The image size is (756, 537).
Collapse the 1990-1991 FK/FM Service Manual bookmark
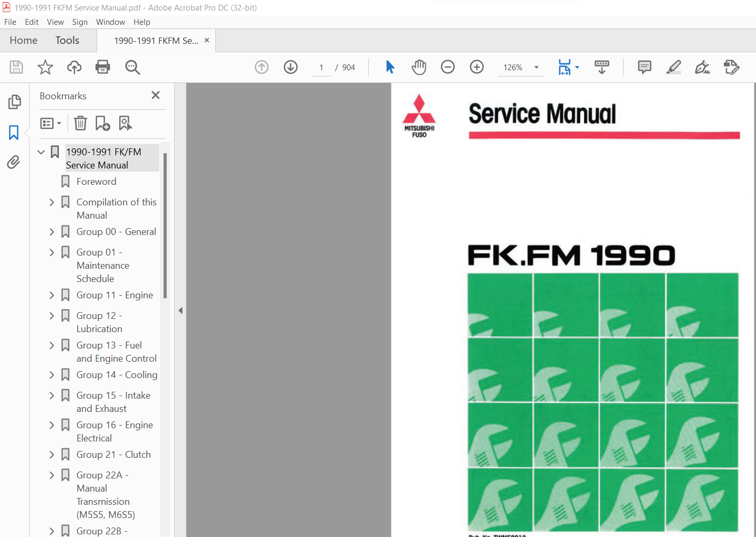pyautogui.click(x=41, y=152)
